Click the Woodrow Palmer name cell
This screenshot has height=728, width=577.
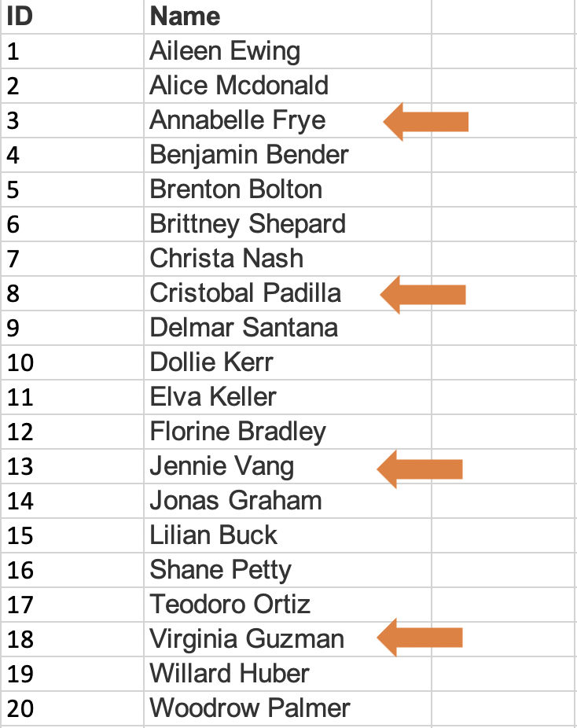(287, 708)
